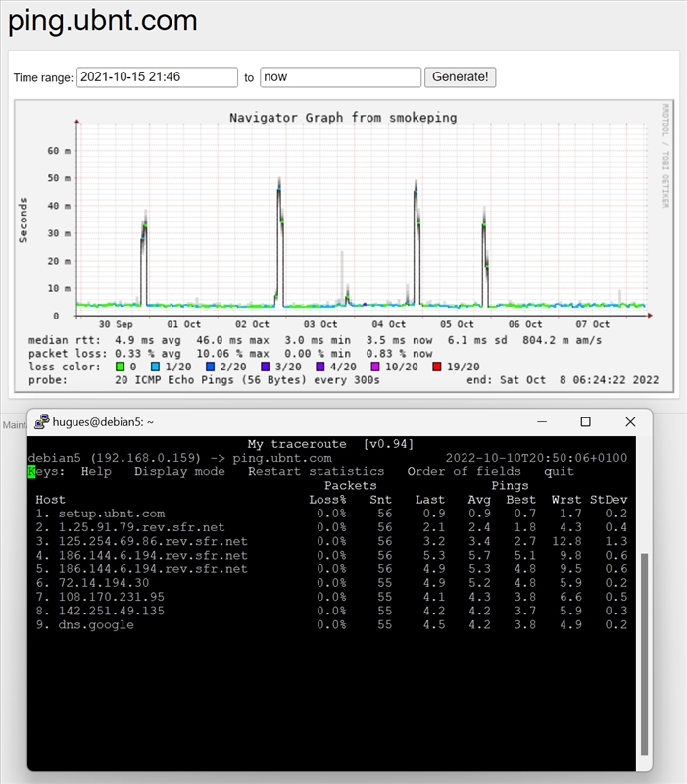Click the StDev column header

(609, 500)
